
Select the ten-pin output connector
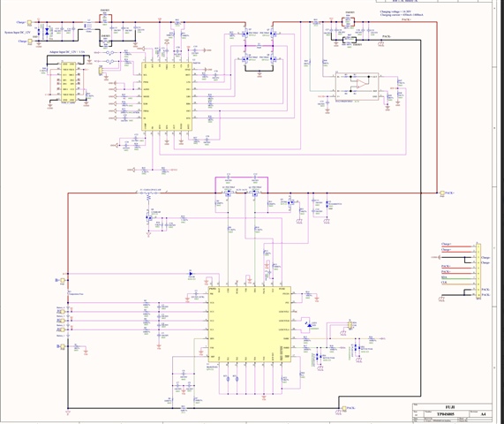click(x=478, y=270)
